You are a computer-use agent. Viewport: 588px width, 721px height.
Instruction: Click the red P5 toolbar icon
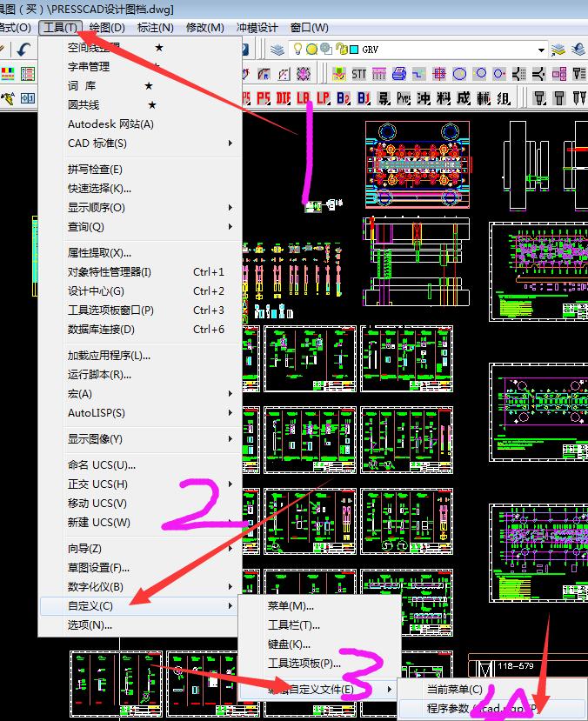pos(264,98)
